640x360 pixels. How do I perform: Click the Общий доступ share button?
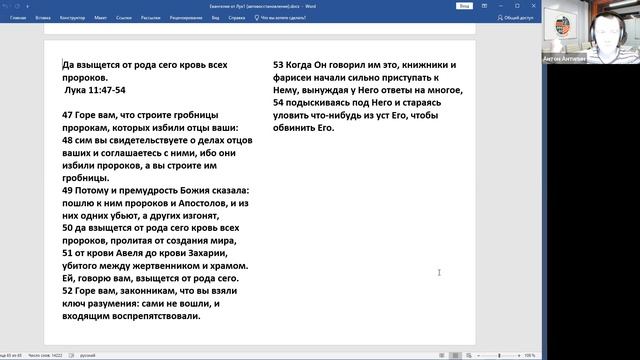click(516, 18)
